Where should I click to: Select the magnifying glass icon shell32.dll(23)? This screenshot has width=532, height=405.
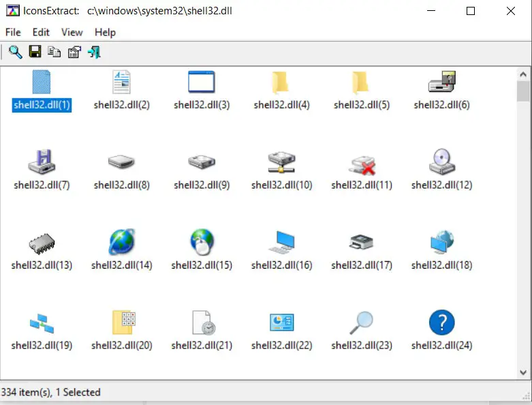361,322
